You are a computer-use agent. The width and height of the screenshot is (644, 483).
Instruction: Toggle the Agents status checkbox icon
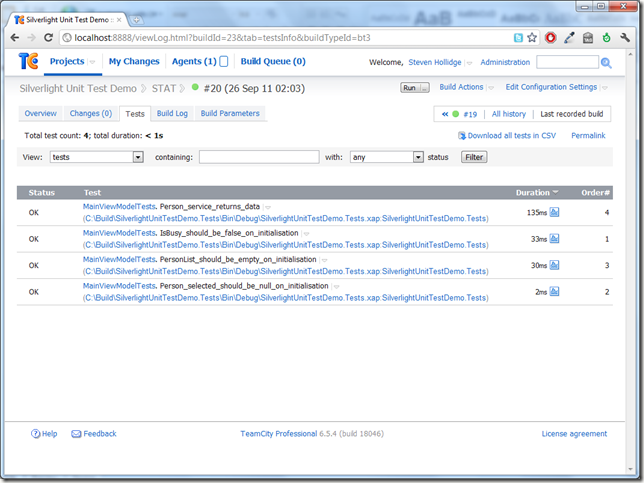click(x=224, y=62)
